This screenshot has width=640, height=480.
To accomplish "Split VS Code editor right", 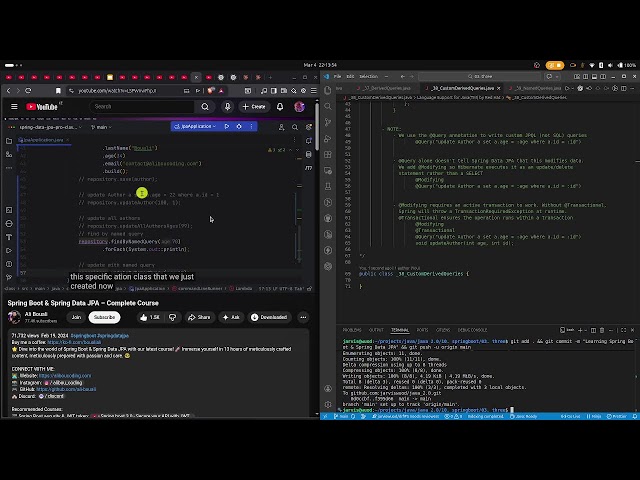I will click(x=624, y=88).
